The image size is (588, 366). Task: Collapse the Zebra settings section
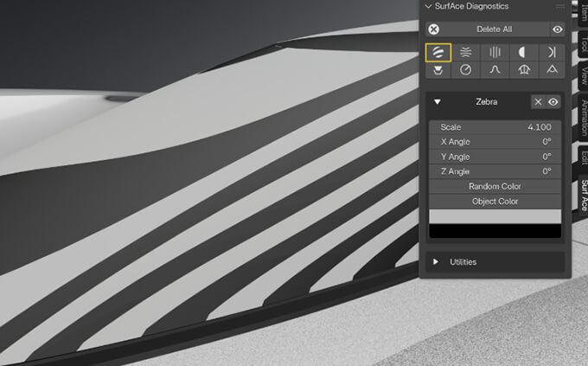pyautogui.click(x=438, y=102)
